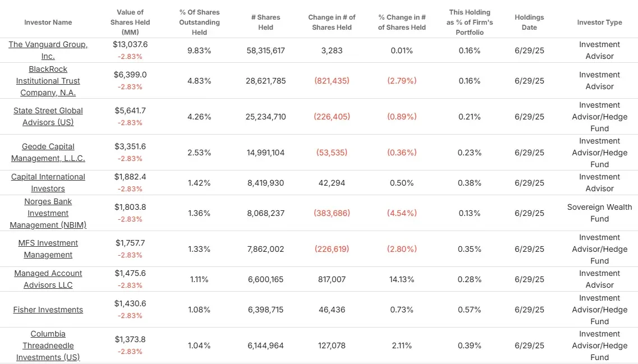Image resolution: width=638 pixels, height=364 pixels.
Task: Click Investor Type column header
Action: [x=599, y=22]
